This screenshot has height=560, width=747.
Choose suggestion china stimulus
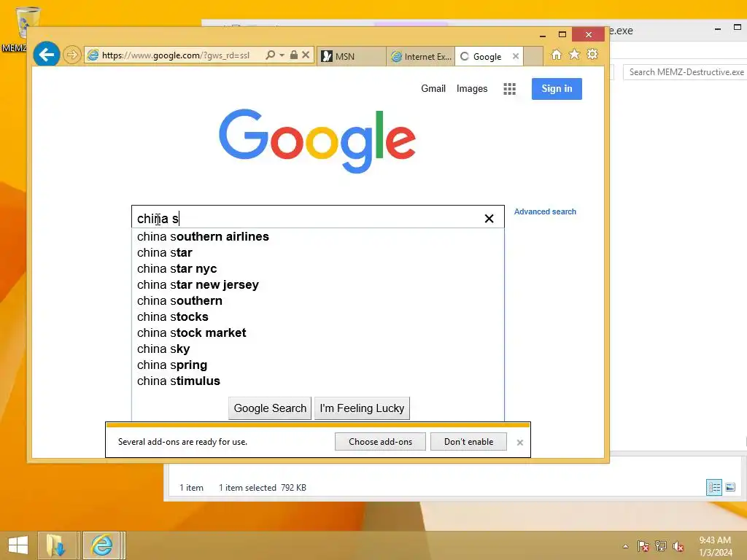pos(318,381)
